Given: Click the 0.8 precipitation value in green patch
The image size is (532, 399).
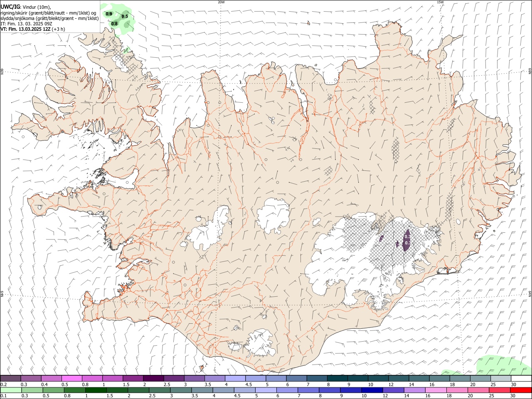Looking at the screenshot, I should tap(114, 24).
